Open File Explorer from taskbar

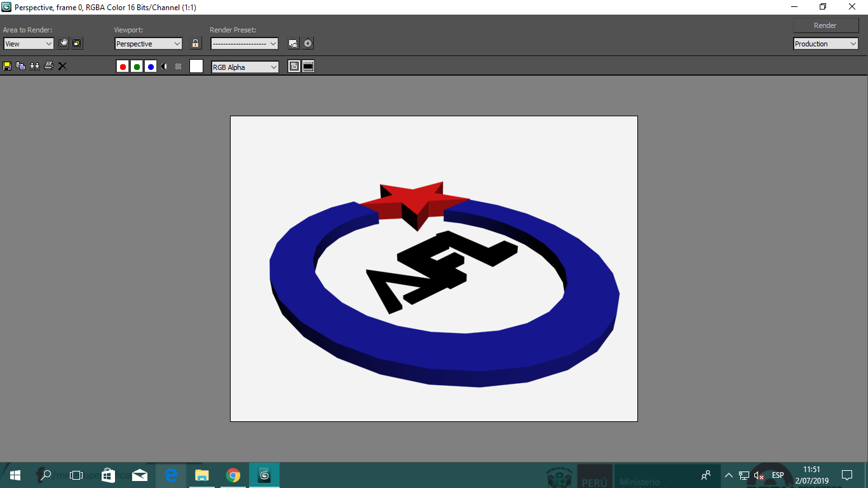202,475
